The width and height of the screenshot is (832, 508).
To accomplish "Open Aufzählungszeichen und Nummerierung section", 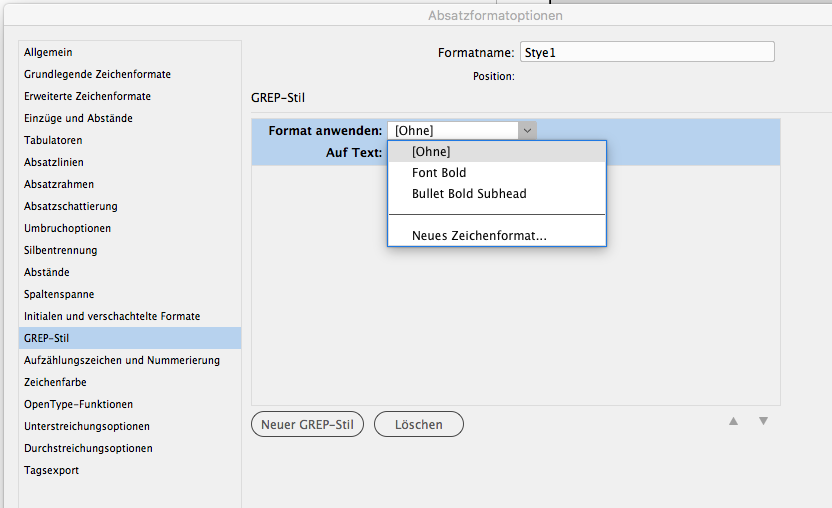I will coord(122,360).
